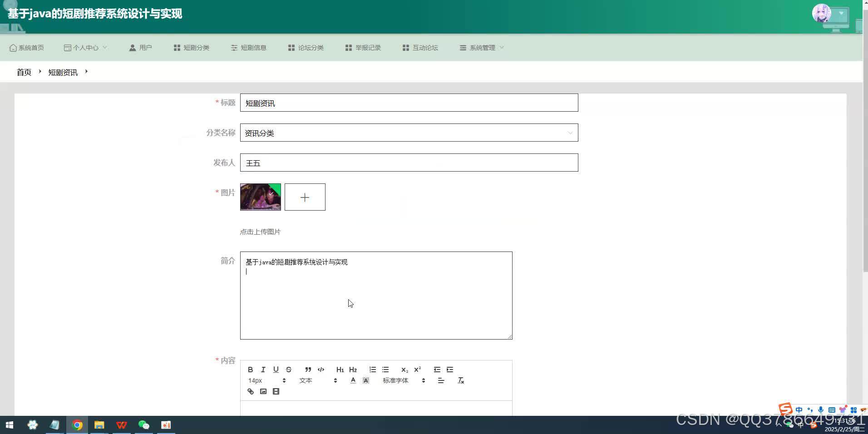Screen dimensions: 868x434
Task: Insert an image into the content editor
Action: [263, 391]
